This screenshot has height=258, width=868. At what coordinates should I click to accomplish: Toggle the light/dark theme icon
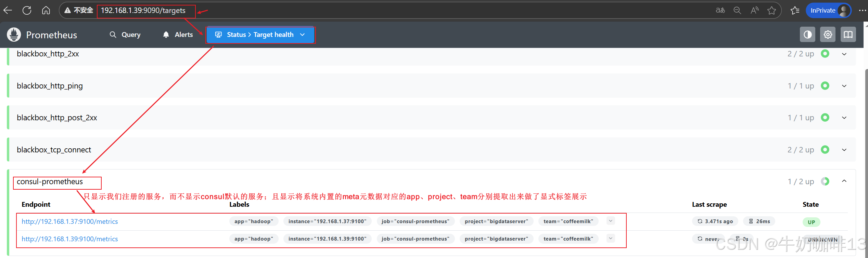point(807,35)
